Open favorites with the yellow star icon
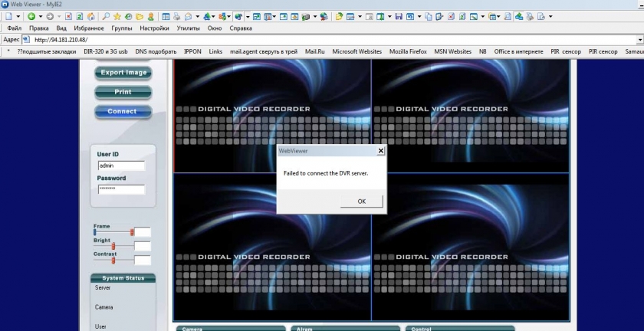The height and width of the screenshot is (331, 644). 117,16
